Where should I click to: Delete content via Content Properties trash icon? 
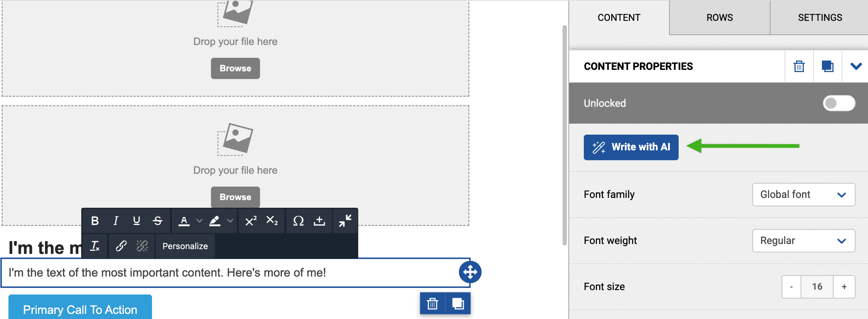(799, 66)
